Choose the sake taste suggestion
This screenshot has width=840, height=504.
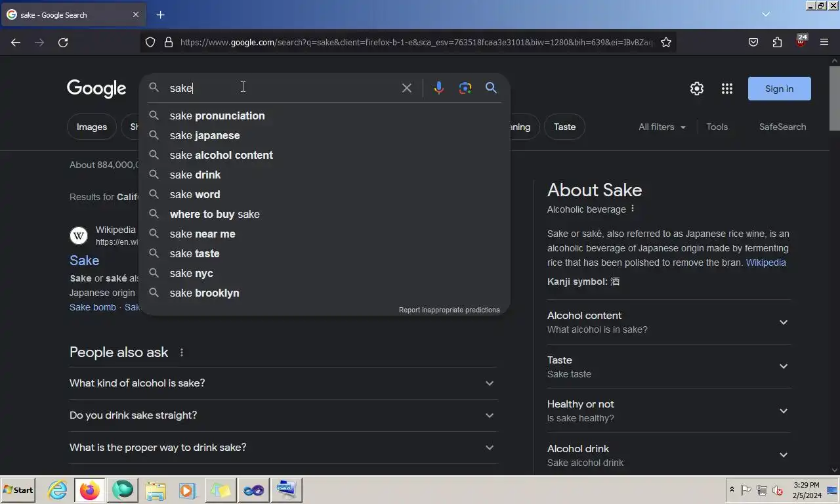(324, 253)
